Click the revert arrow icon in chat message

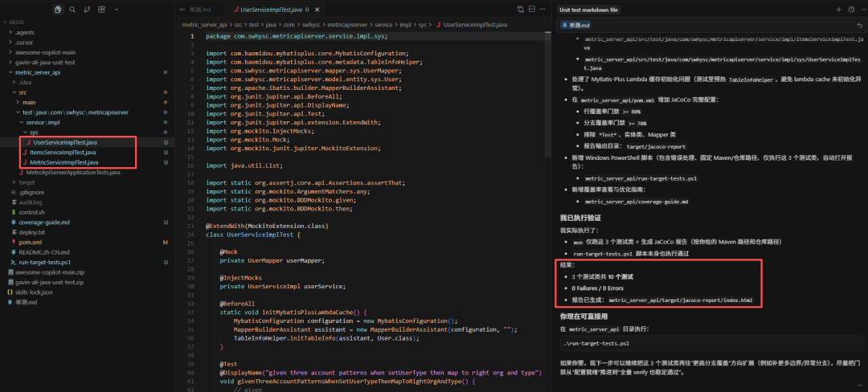859,25
